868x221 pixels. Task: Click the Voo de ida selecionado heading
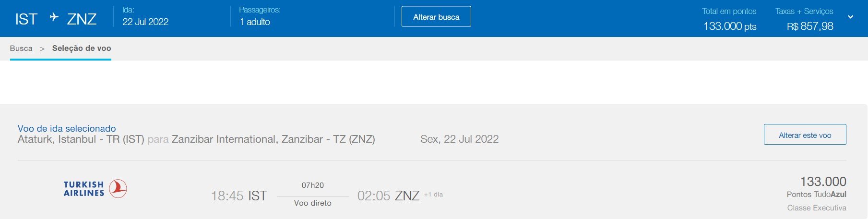point(67,128)
